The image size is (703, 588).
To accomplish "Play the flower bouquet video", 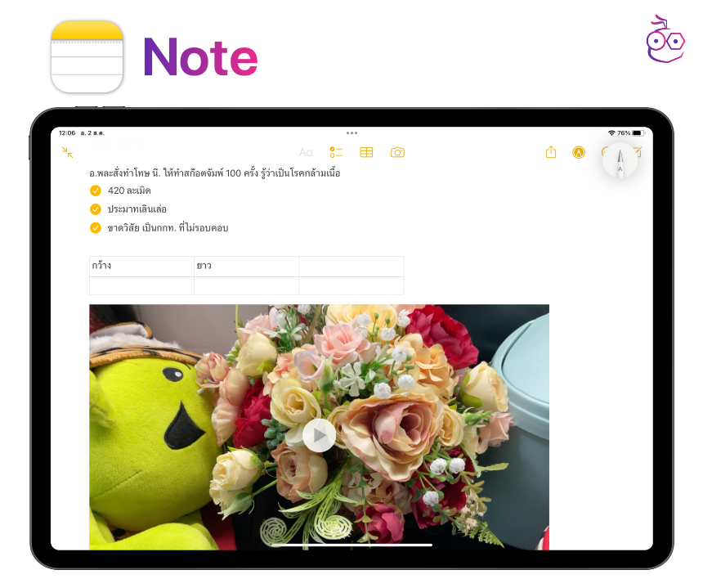I will [x=319, y=435].
